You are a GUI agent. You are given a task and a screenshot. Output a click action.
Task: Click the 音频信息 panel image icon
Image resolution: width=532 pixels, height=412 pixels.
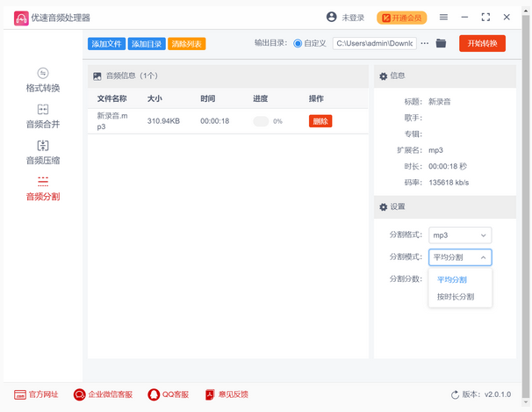(97, 76)
